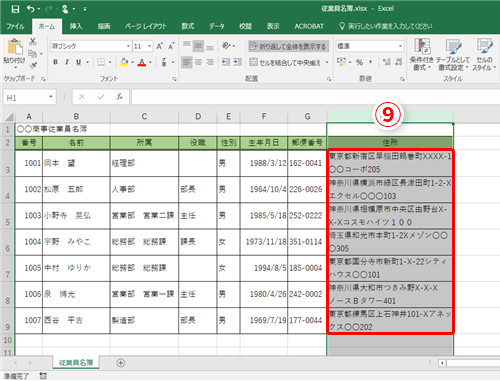Apply comma style
The width and height of the screenshot is (500, 381).
[x=371, y=62]
